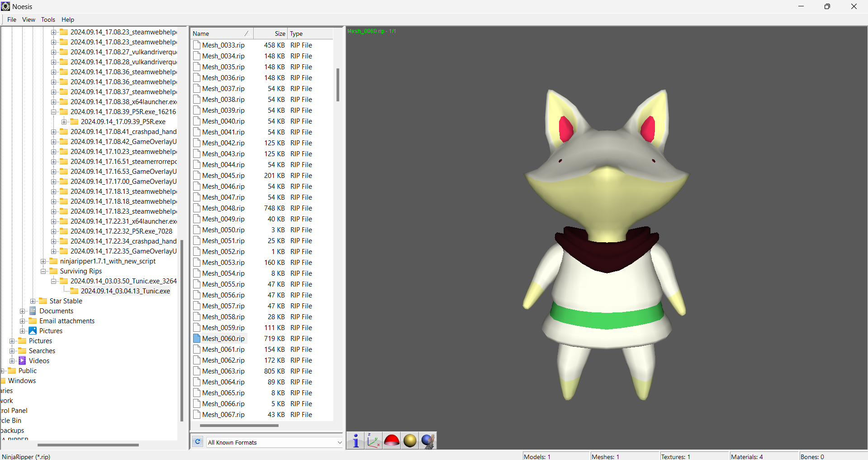This screenshot has height=460, width=868.
Task: Click the folder icon of Surviving Rips
Action: coord(53,271)
